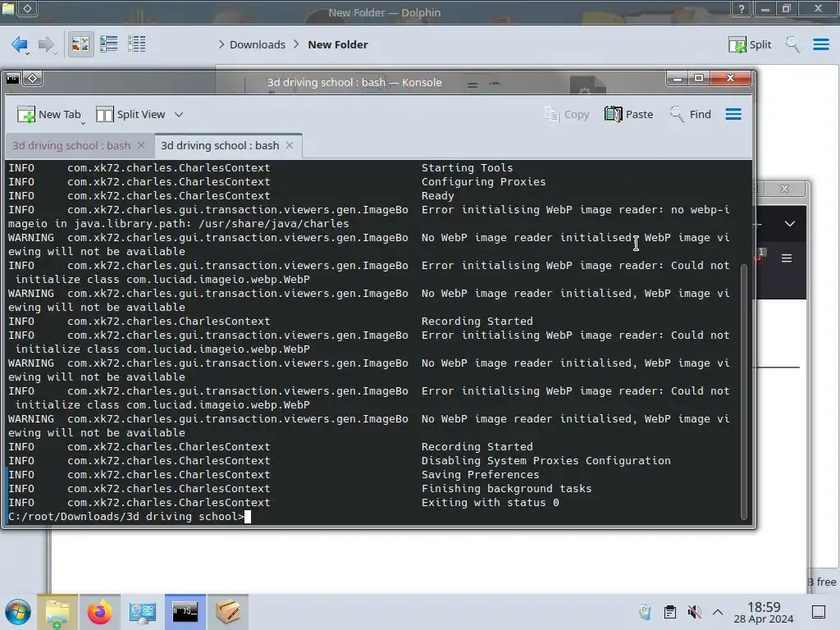
Task: Toggle Split View in Konsole
Action: pyautogui.click(x=130, y=114)
